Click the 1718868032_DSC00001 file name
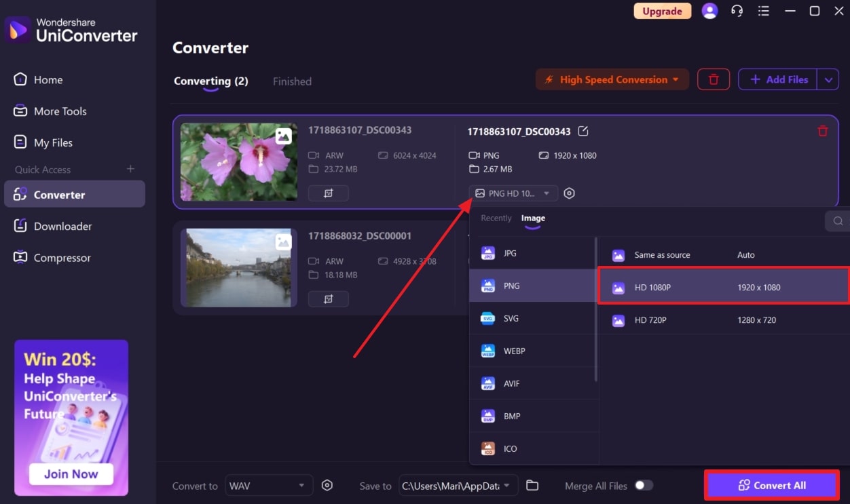 click(x=359, y=236)
